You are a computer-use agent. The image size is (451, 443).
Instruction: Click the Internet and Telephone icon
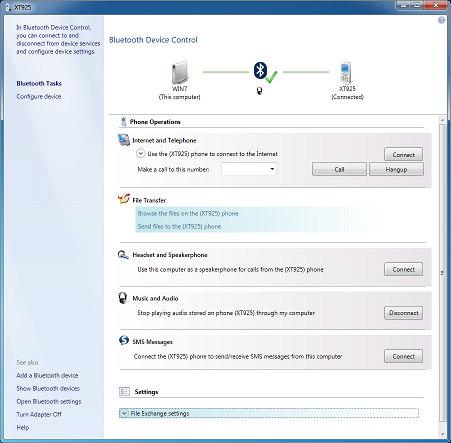click(124, 140)
